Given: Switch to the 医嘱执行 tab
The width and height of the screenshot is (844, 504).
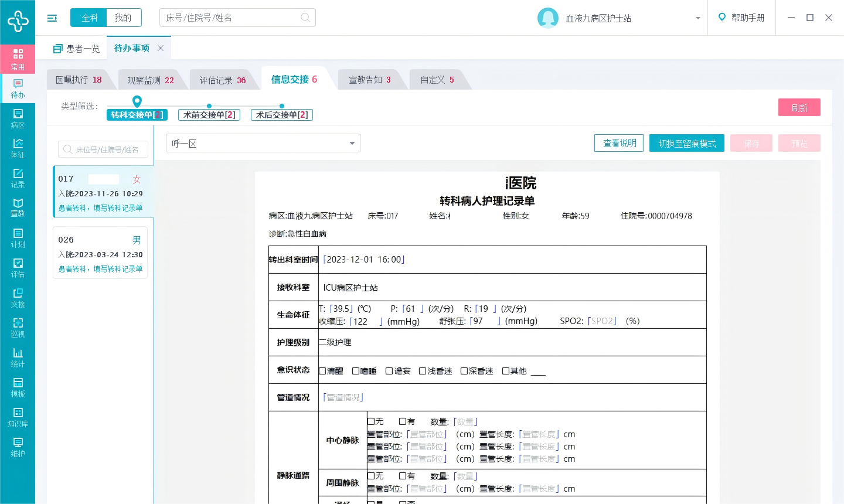Looking at the screenshot, I should 79,80.
